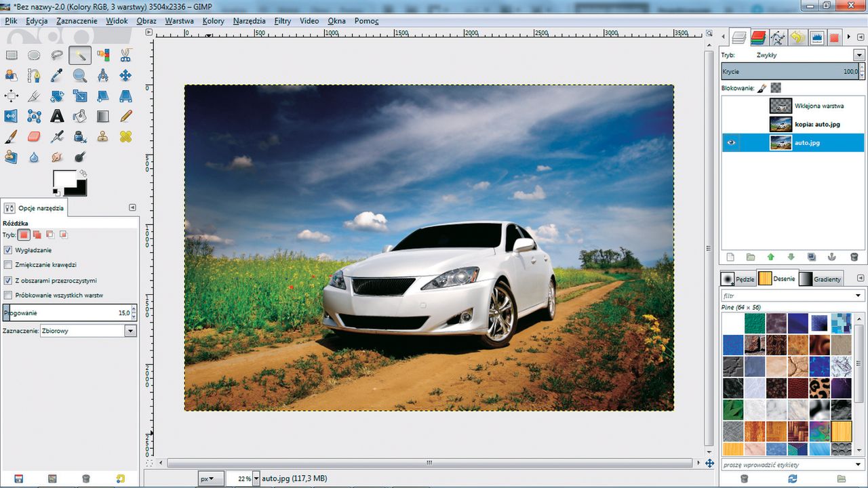The width and height of the screenshot is (868, 488).
Task: Select the Heal bandage tool
Action: [x=125, y=137]
